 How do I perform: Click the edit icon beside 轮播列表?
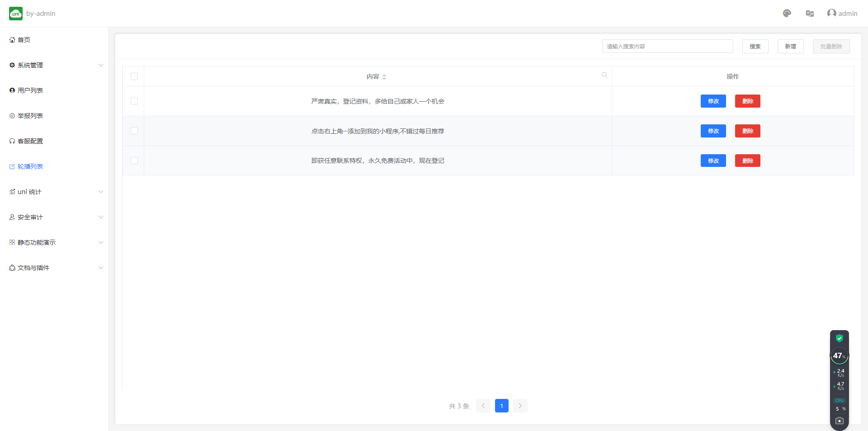12,166
